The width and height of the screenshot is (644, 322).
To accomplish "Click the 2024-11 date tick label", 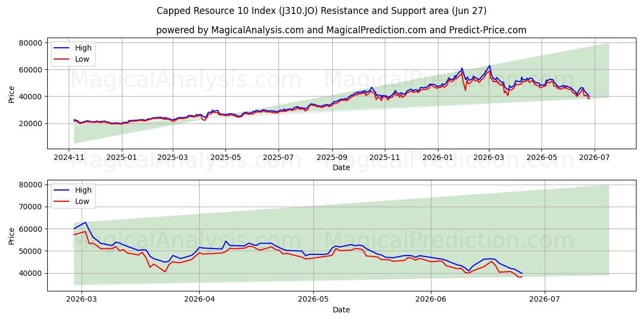I will pyautogui.click(x=69, y=158).
